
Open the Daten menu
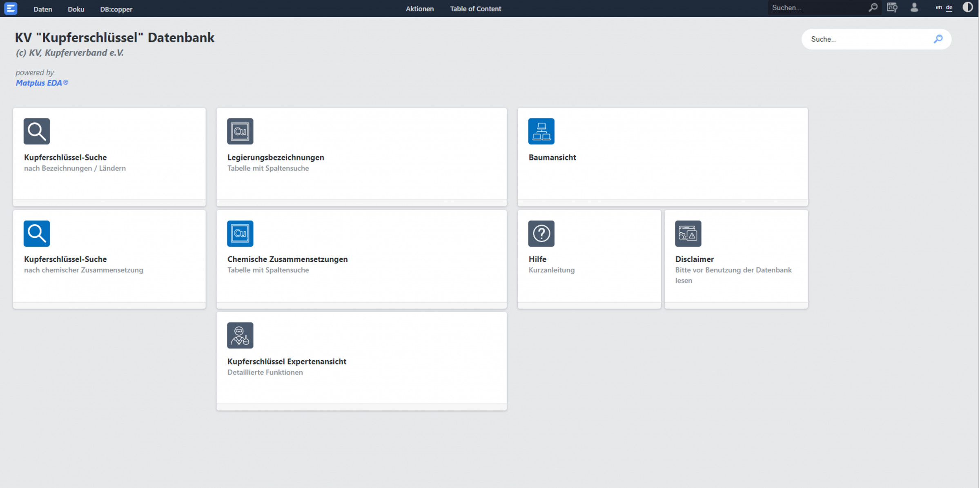[x=42, y=9]
